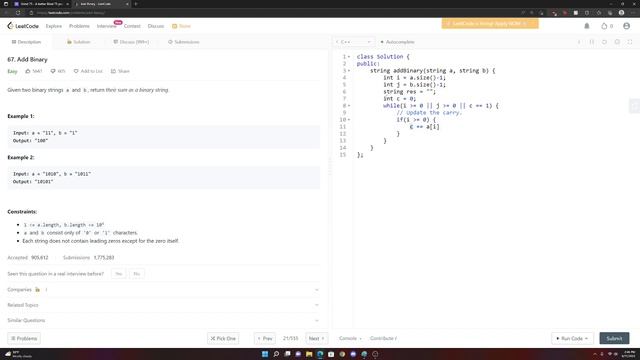Answer No to seen in interview
Screen dimensions: 640x360
[136, 273]
